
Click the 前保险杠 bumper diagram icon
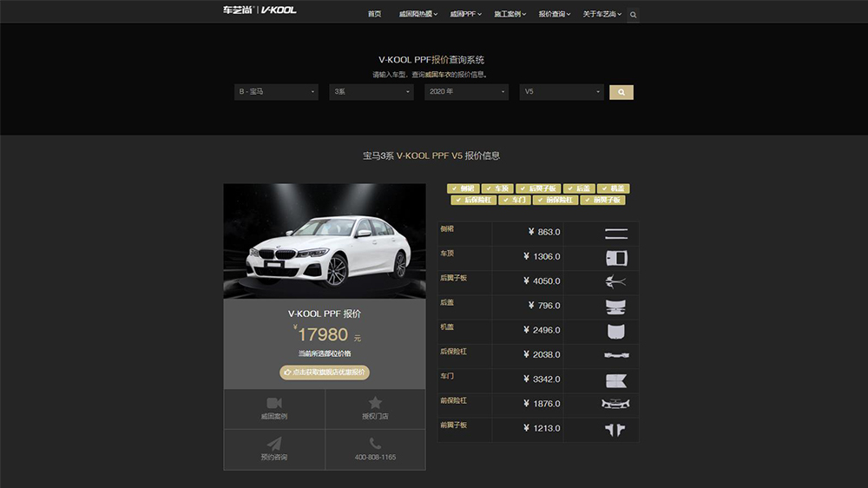pos(616,404)
